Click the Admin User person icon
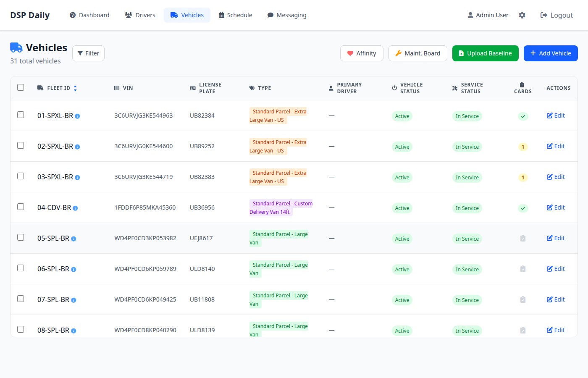The image size is (588, 378). click(470, 15)
